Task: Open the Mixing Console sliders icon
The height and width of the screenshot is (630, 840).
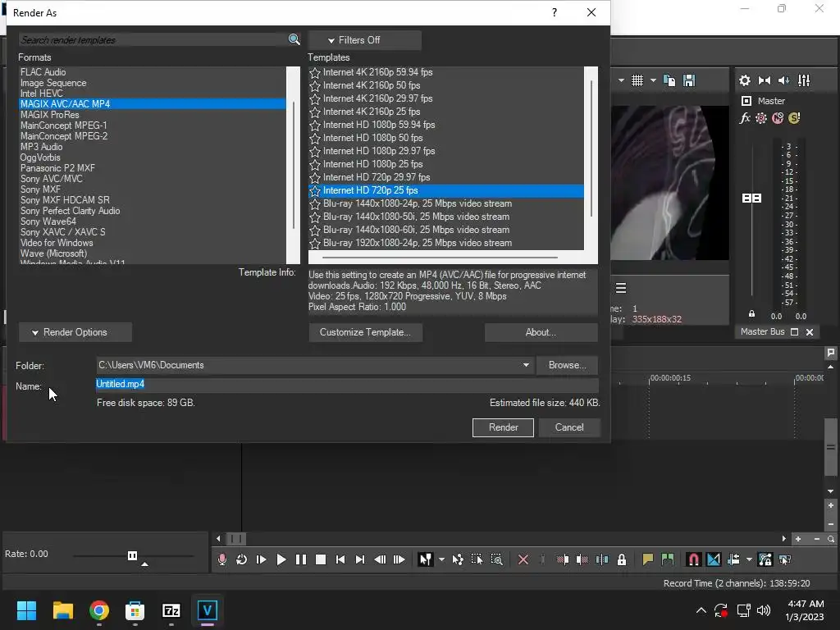Action: click(x=804, y=80)
